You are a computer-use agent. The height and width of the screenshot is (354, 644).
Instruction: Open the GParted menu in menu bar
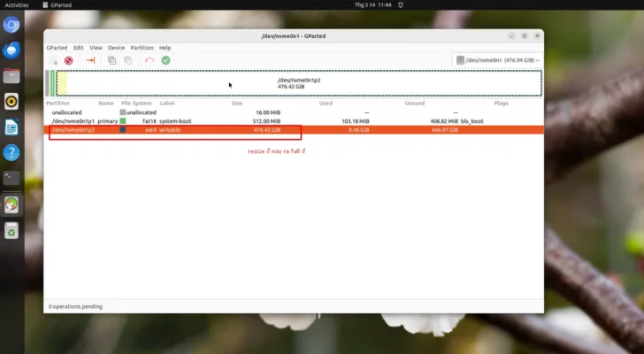(57, 48)
